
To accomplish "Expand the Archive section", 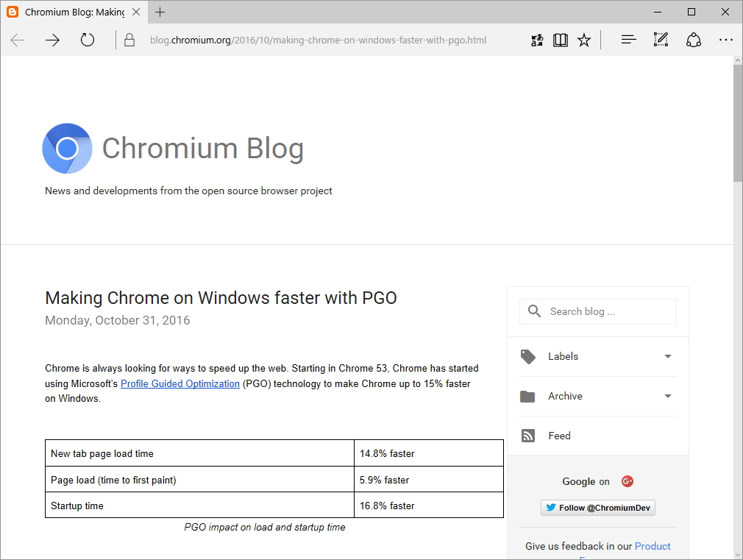I will (668, 396).
